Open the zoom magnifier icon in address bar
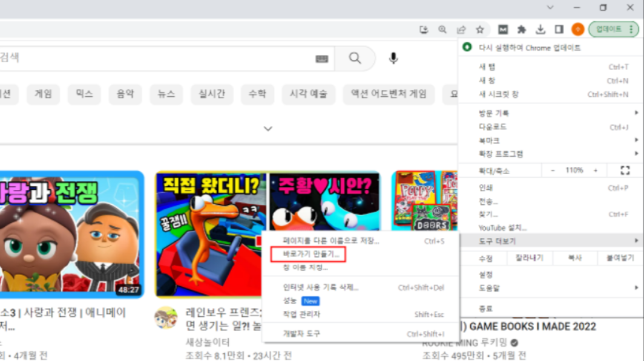 pyautogui.click(x=442, y=30)
